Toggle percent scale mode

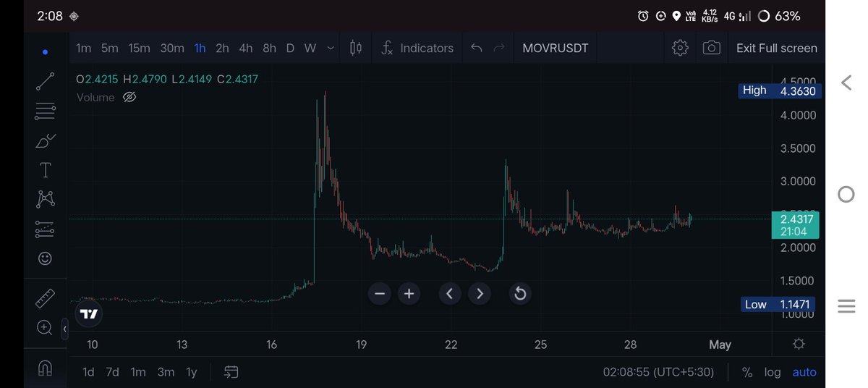coord(747,372)
